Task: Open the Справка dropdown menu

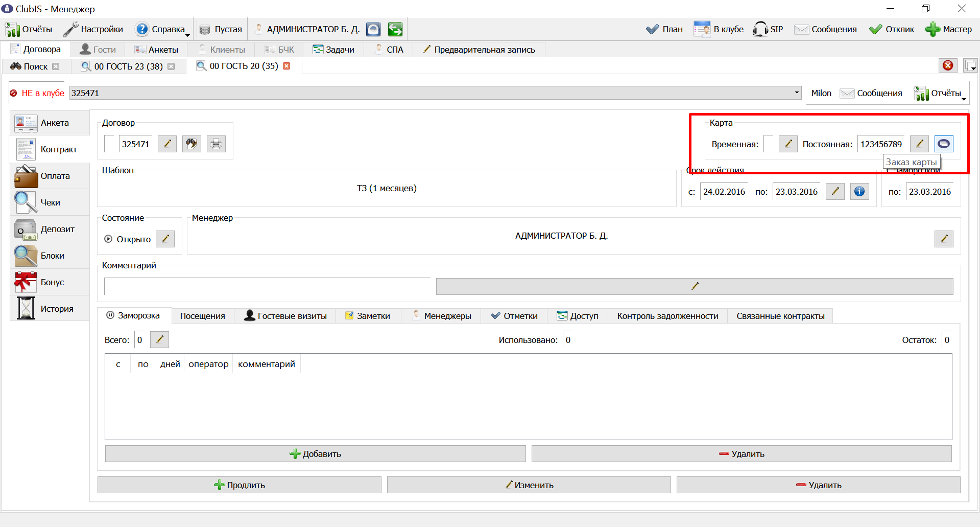Action: click(163, 29)
